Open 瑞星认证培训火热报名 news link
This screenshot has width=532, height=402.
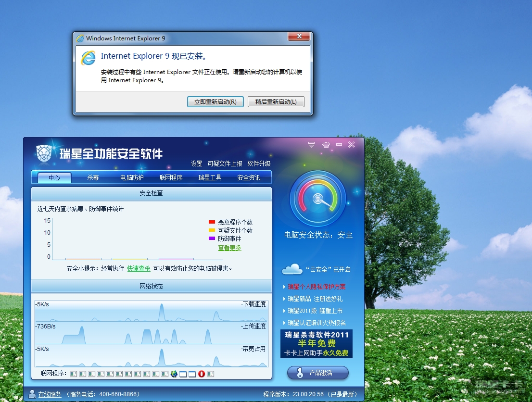tap(317, 323)
